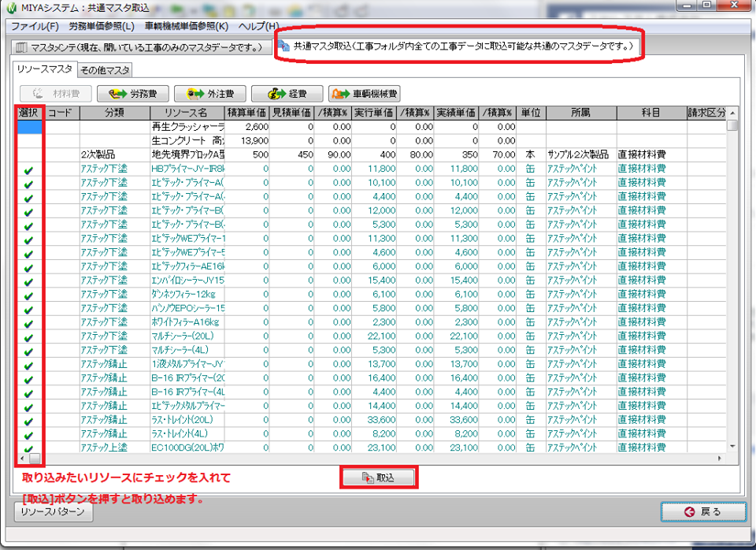Click the 外注費 button icon

coord(195,94)
